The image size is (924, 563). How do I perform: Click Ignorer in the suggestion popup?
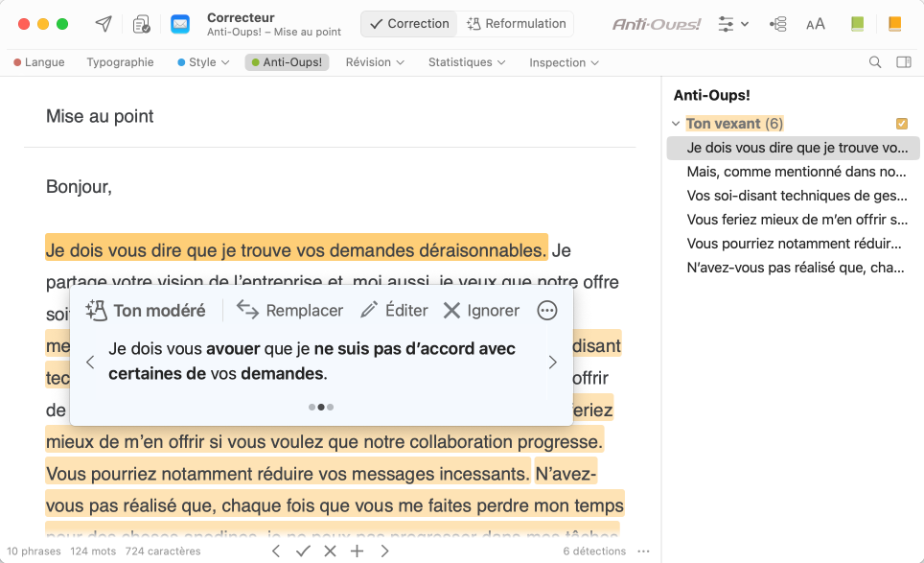pos(481,311)
